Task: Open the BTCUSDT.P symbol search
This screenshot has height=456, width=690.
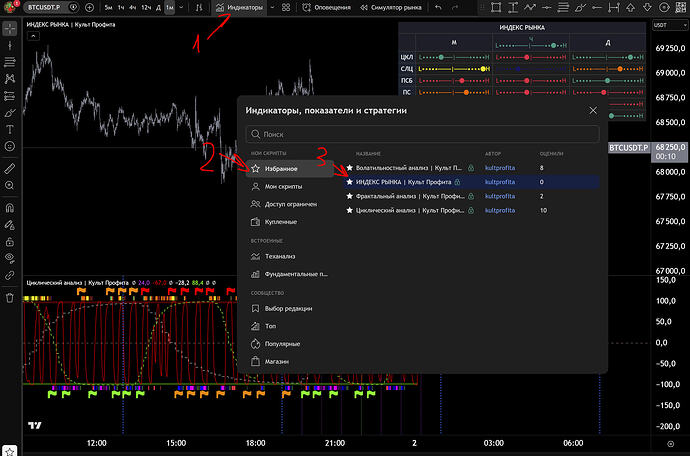Action: [44, 7]
